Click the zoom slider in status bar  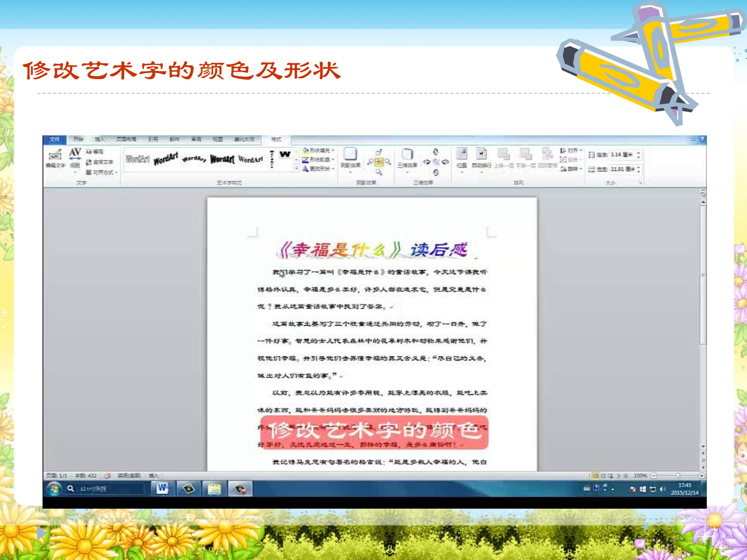click(677, 476)
